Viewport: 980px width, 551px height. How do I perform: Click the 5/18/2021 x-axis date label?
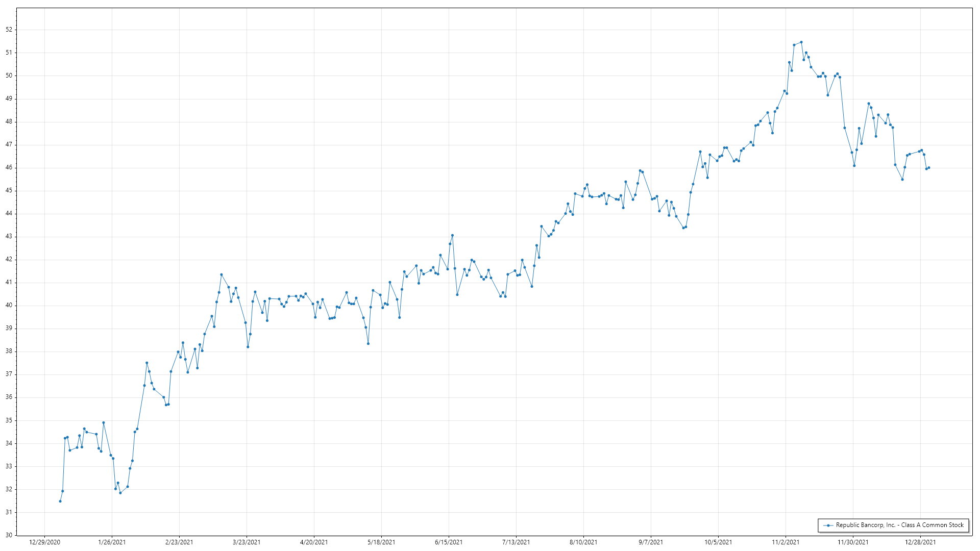click(381, 542)
